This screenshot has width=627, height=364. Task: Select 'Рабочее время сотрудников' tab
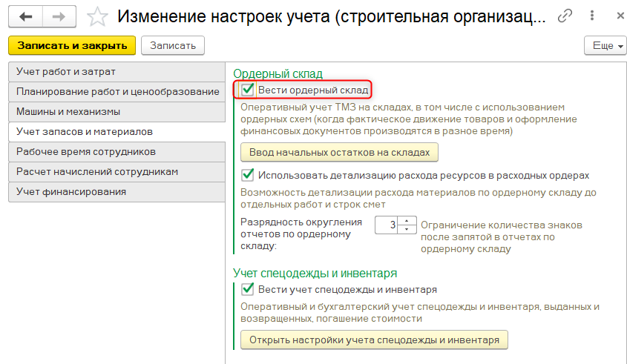point(116,152)
